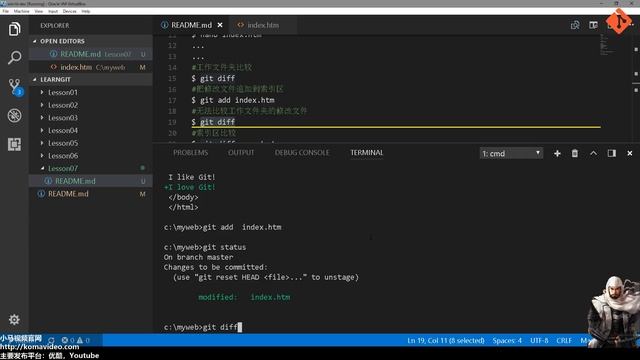Kill the terminal with trash icon
This screenshot has width=640, height=360.
tap(575, 153)
